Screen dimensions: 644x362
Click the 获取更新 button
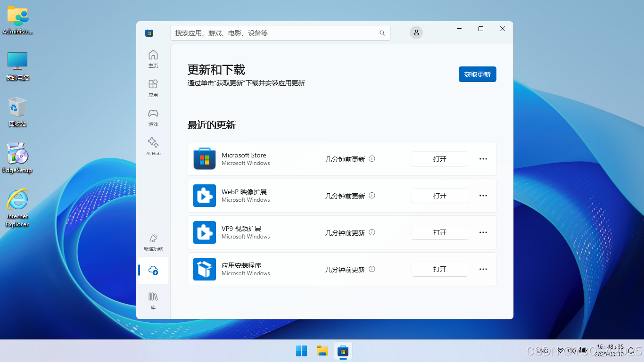(x=477, y=74)
